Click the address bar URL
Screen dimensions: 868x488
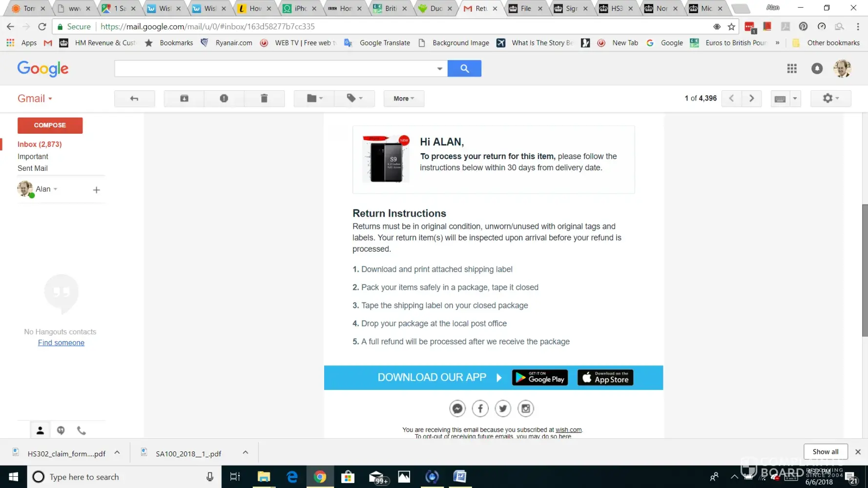(207, 27)
